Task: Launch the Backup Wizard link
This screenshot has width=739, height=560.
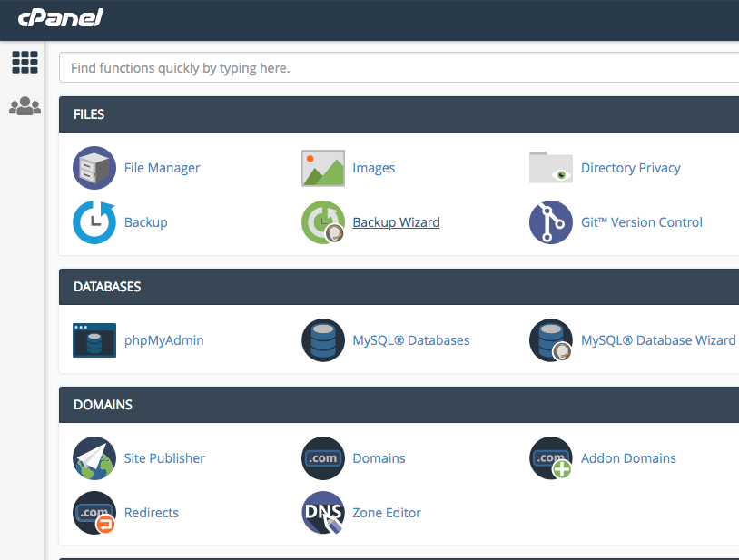Action: click(x=397, y=222)
